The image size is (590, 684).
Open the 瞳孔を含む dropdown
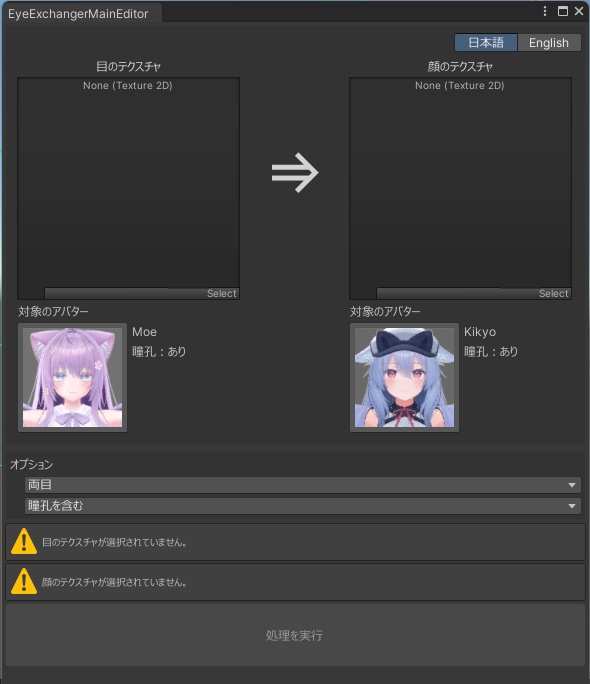point(303,506)
